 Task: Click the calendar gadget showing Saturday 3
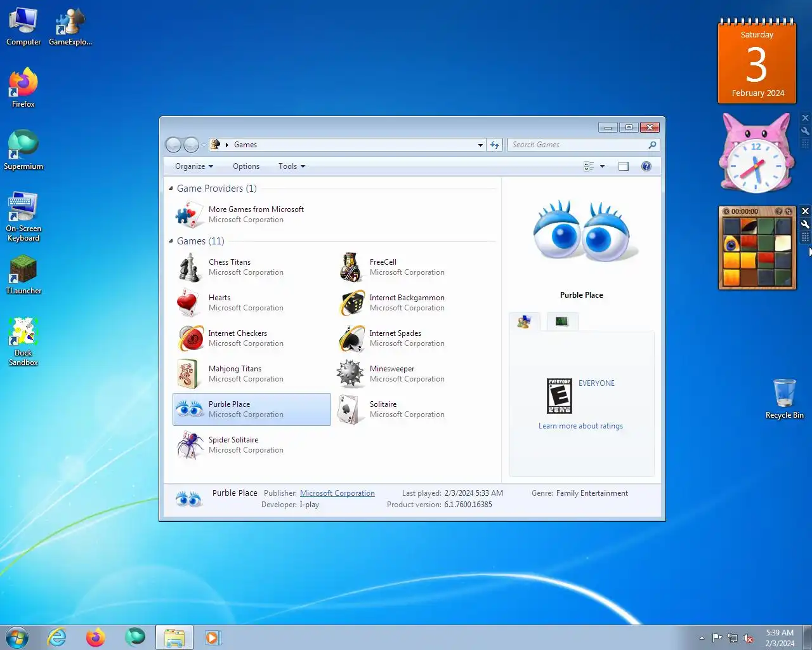click(x=757, y=61)
